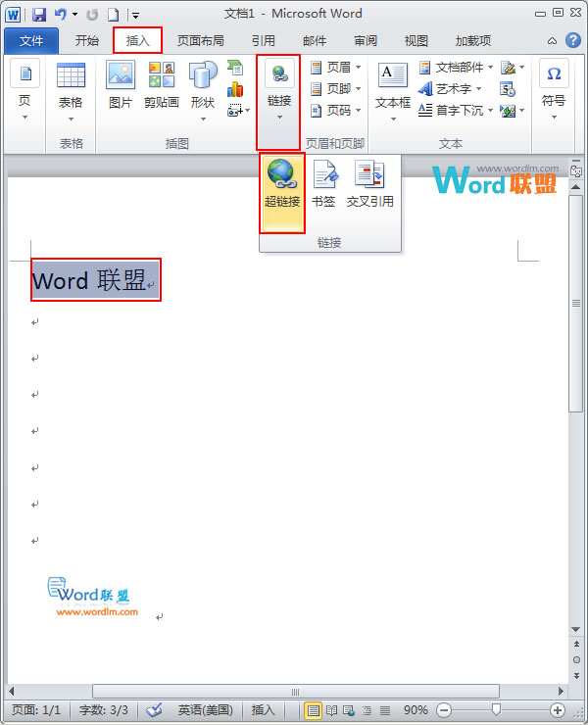The width and height of the screenshot is (588, 725).
Task: Click the vertical scrollbar down arrow
Action: point(576,630)
